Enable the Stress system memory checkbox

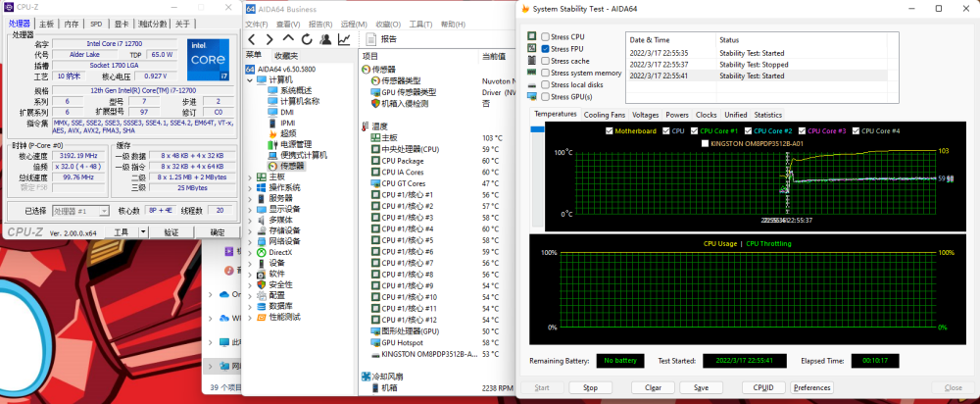[x=546, y=73]
